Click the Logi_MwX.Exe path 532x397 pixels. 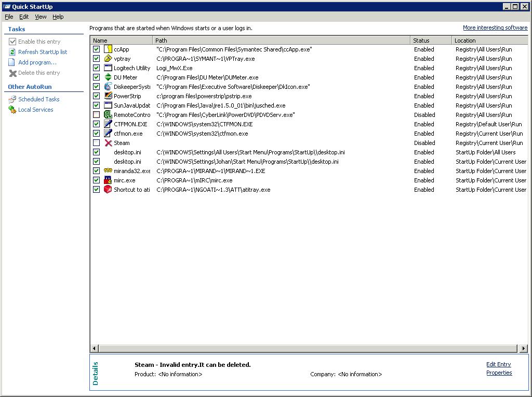coord(175,68)
